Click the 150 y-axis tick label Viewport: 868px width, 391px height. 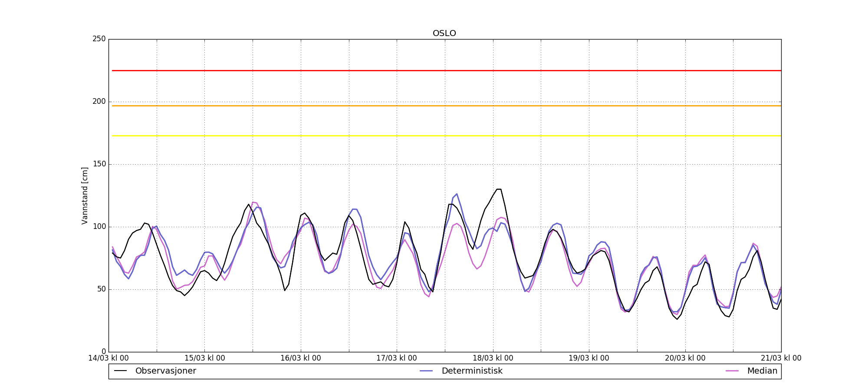[99, 164]
